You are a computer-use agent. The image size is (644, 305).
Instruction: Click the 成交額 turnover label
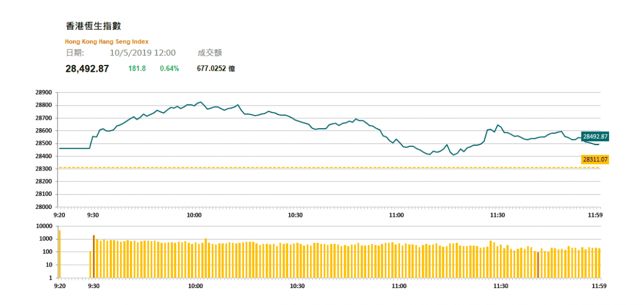[x=210, y=53]
